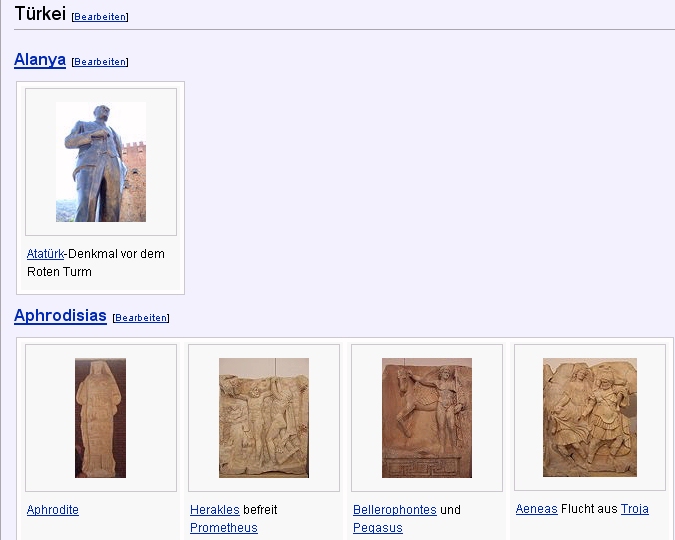Follow the Atatürk caption link
The height and width of the screenshot is (540, 675).
point(45,254)
